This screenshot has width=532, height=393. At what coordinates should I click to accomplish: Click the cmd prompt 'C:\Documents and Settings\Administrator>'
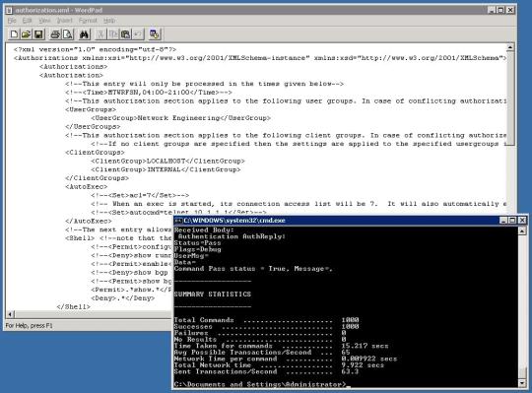pos(260,384)
